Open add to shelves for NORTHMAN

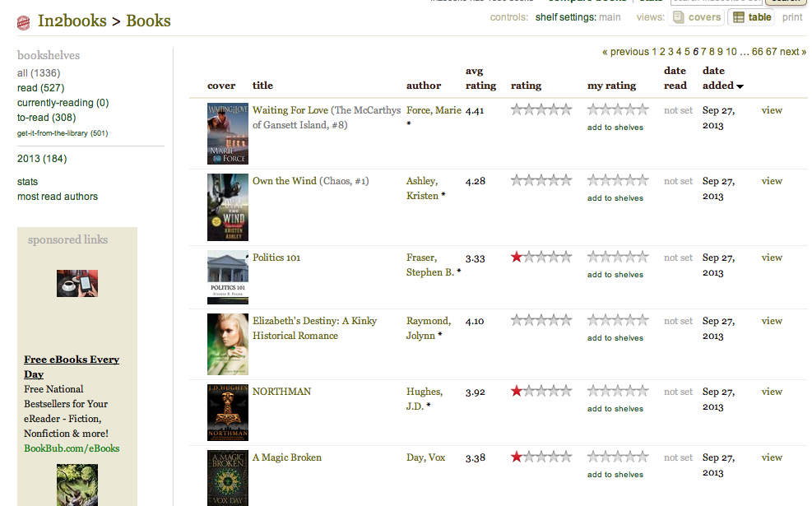pos(615,409)
